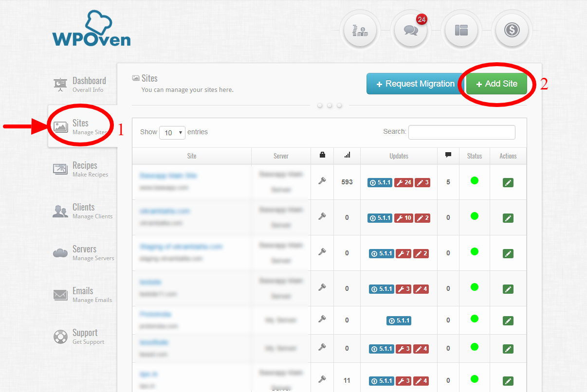Click the billing dollar icon at top right

coord(512,30)
